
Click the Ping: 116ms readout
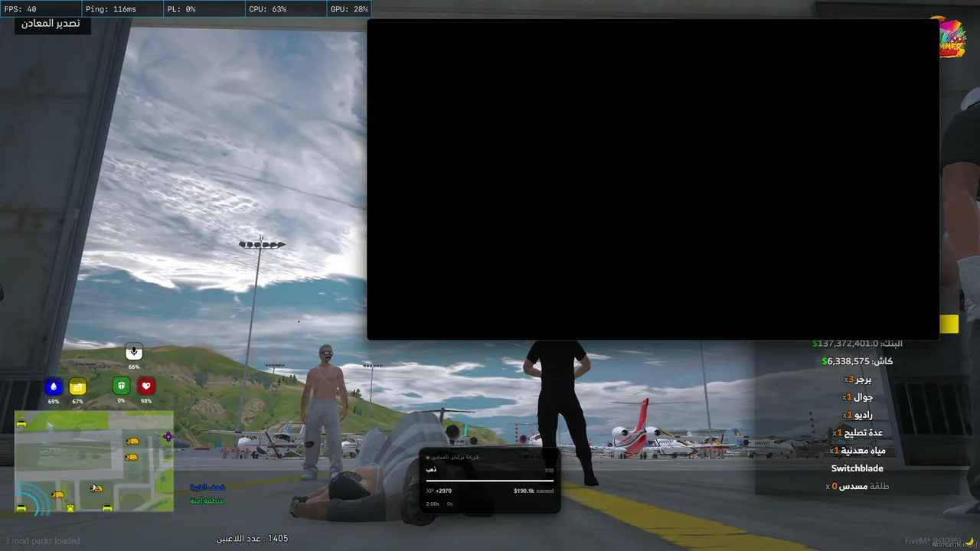pyautogui.click(x=111, y=9)
